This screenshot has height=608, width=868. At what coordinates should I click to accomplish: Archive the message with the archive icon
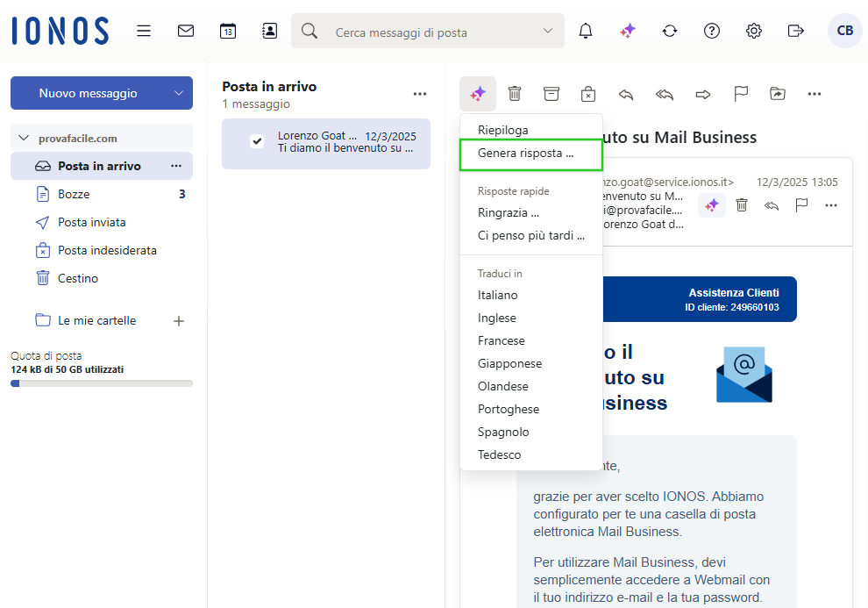[x=551, y=94]
